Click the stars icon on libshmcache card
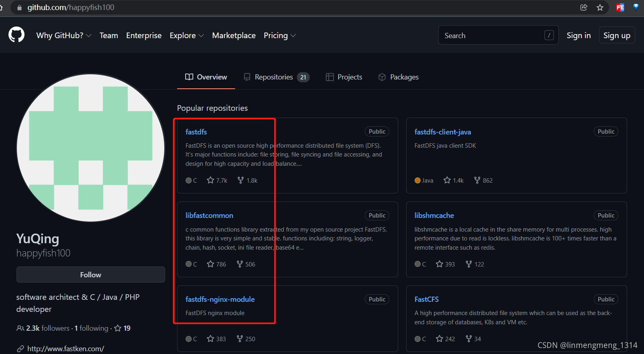 click(x=440, y=264)
